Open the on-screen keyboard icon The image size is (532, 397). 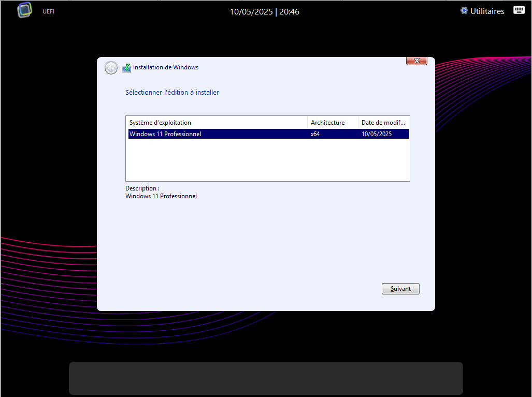tap(519, 10)
